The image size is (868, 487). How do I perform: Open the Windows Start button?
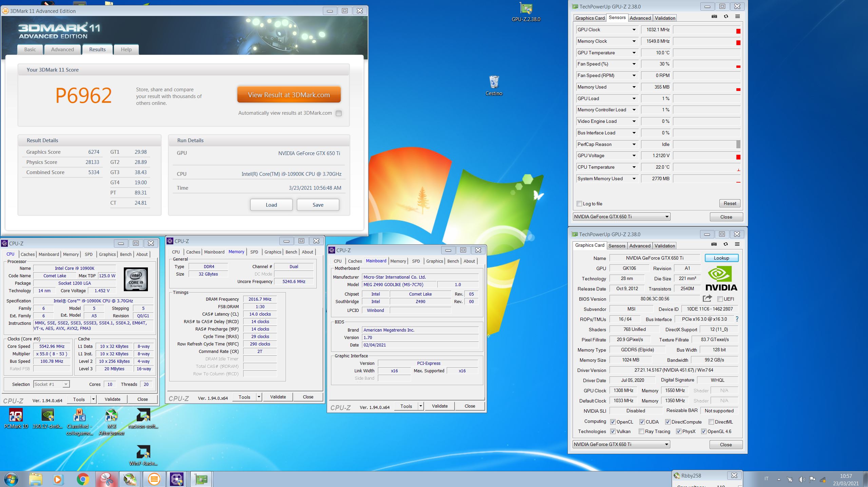11,479
